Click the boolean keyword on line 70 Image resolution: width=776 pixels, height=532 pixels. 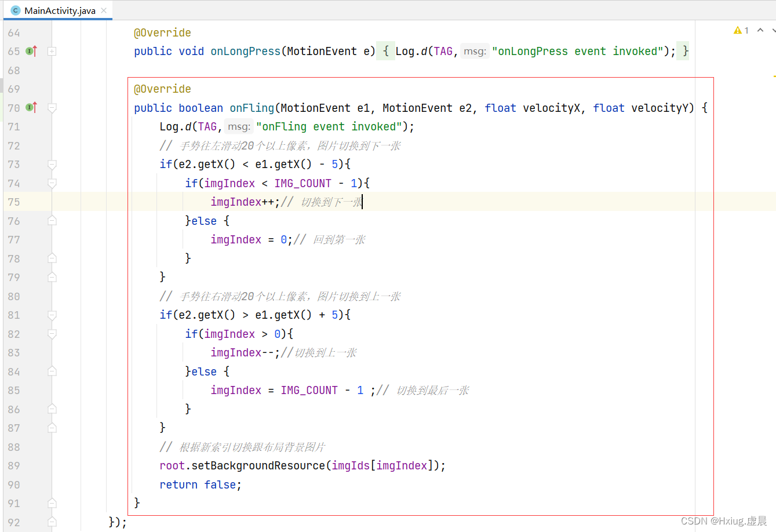[x=201, y=108]
